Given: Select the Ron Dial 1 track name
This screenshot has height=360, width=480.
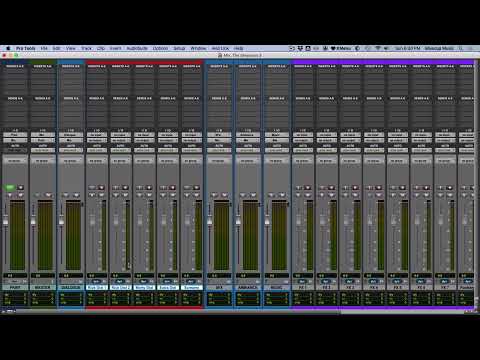Looking at the screenshot, I should point(97,287).
